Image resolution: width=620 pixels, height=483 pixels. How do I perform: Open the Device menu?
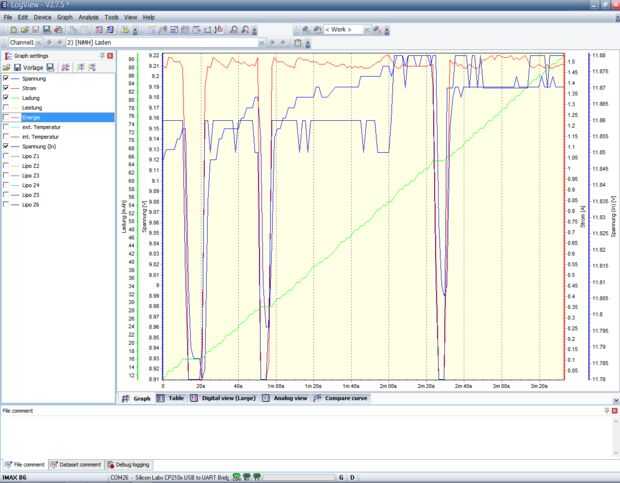pos(42,17)
